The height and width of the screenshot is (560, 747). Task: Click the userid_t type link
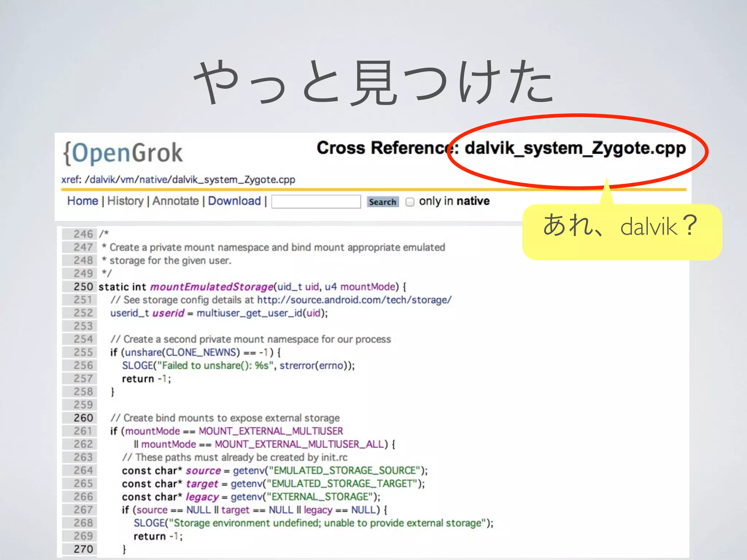click(x=129, y=313)
